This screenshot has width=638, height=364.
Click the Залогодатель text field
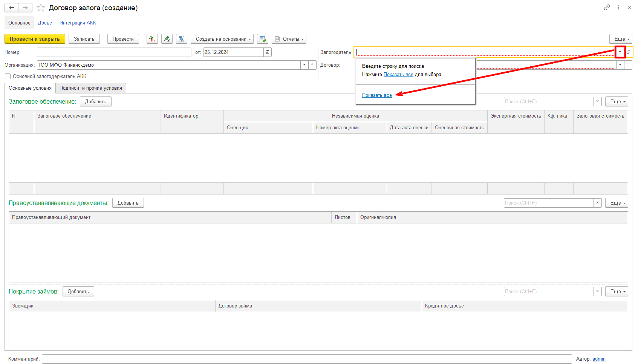pos(485,52)
